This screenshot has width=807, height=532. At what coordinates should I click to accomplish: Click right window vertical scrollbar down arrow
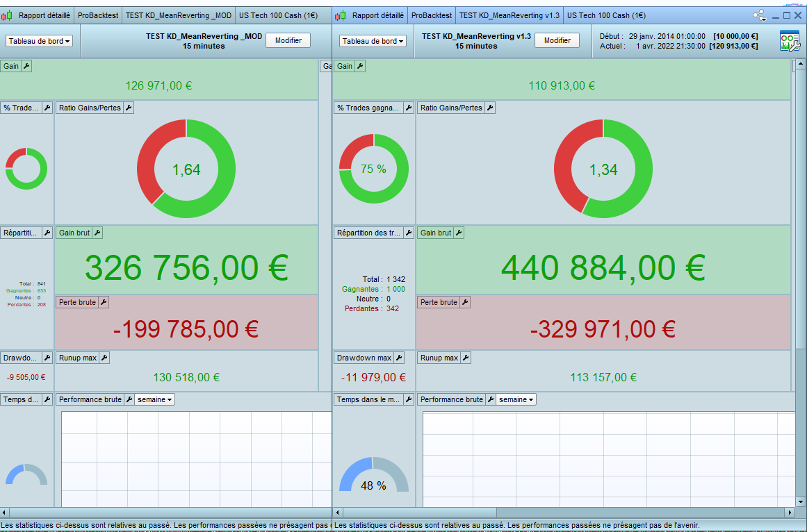tap(800, 501)
